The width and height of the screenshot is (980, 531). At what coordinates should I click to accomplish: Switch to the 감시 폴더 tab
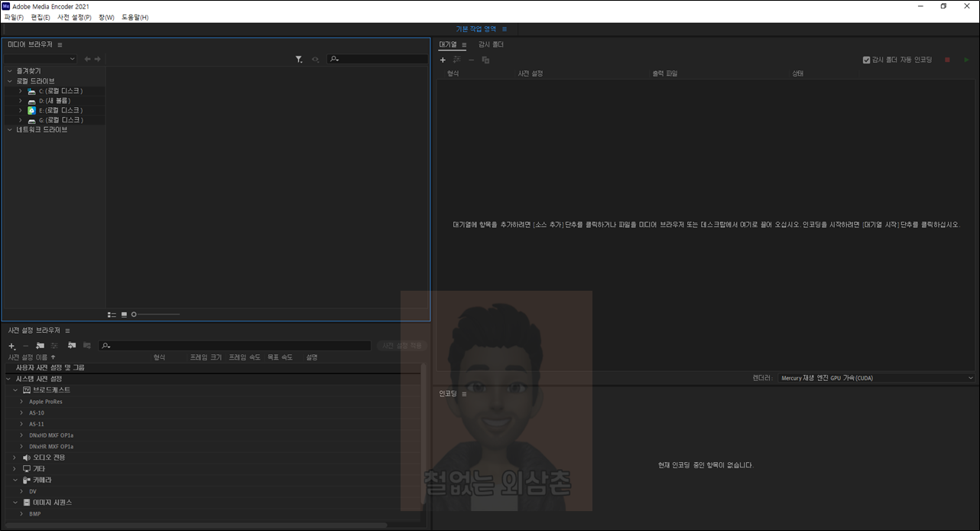(491, 44)
